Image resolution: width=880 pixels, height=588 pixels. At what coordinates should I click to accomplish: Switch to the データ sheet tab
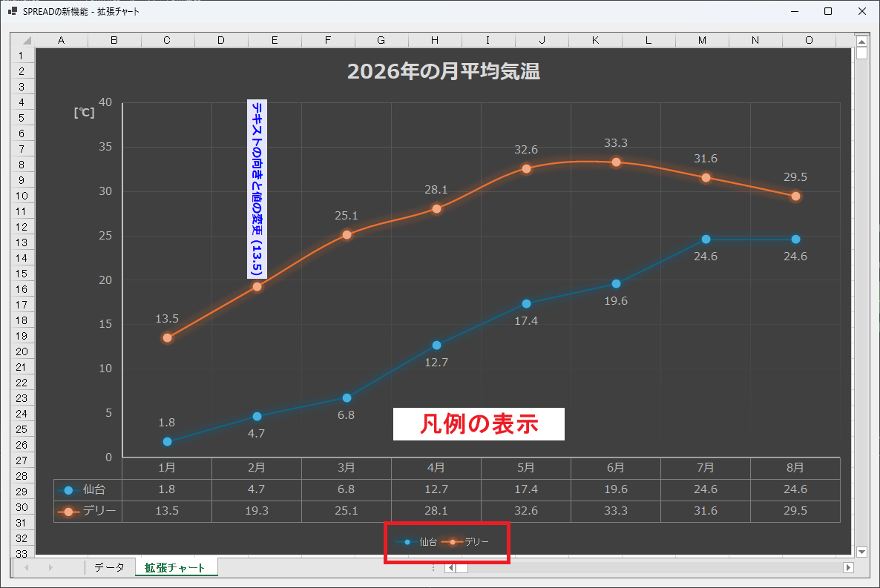click(x=109, y=567)
